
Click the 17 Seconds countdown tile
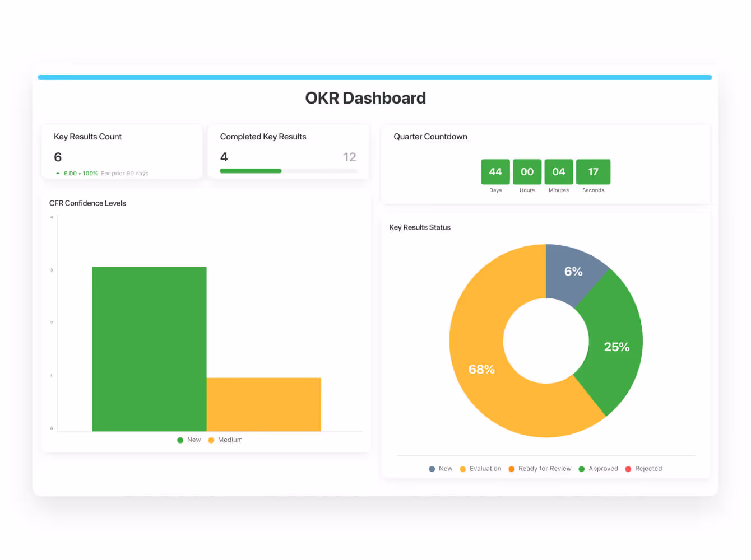(593, 172)
